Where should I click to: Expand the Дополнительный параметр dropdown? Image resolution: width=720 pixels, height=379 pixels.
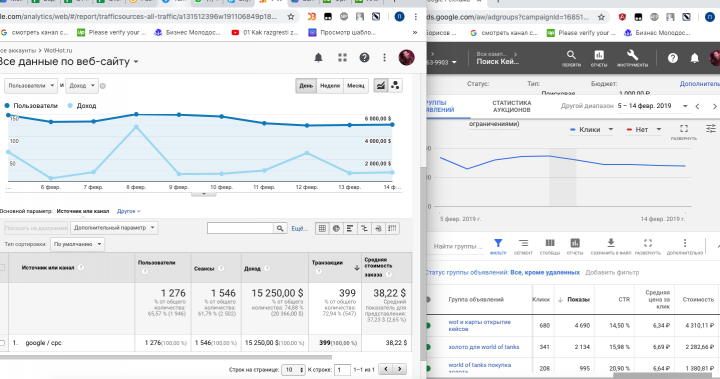[114, 228]
